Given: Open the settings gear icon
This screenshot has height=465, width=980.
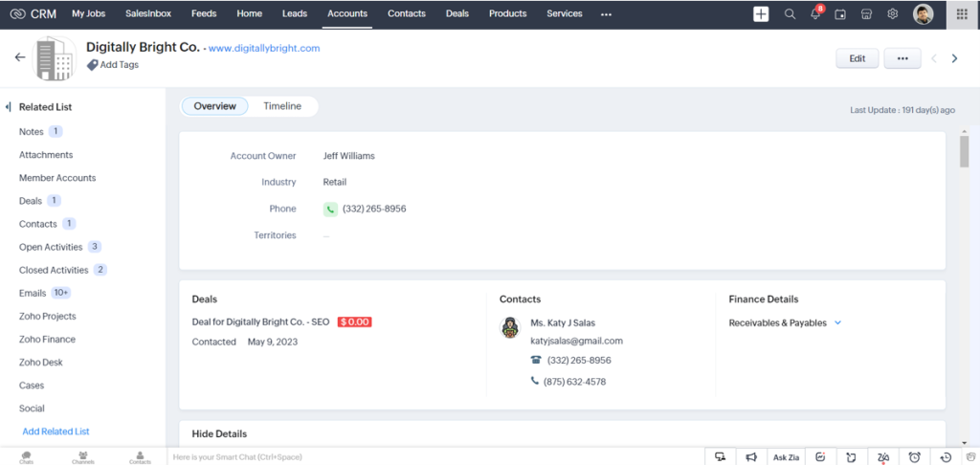Looking at the screenshot, I should click(x=893, y=13).
